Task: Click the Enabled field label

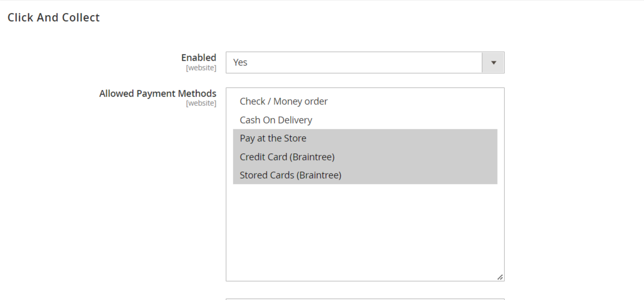Action: [x=198, y=58]
